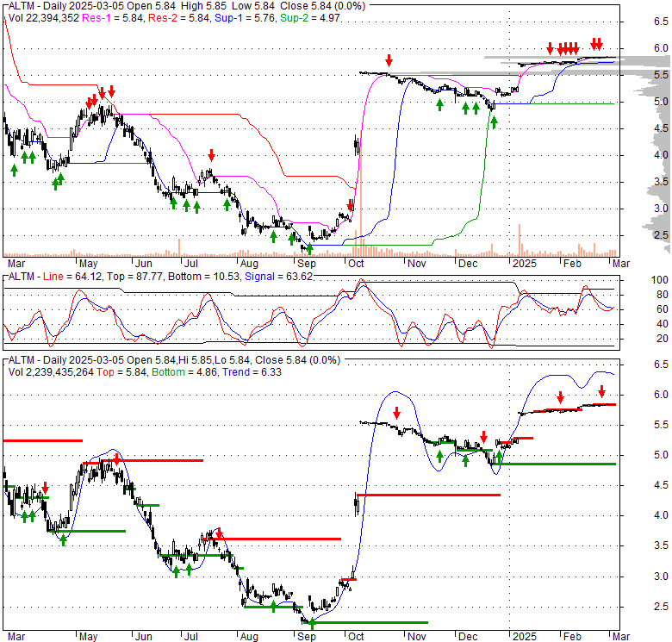Screen dimensions: 672x642
Task: Select the "Top = 5.84" lower chart legend
Action: click(x=121, y=372)
